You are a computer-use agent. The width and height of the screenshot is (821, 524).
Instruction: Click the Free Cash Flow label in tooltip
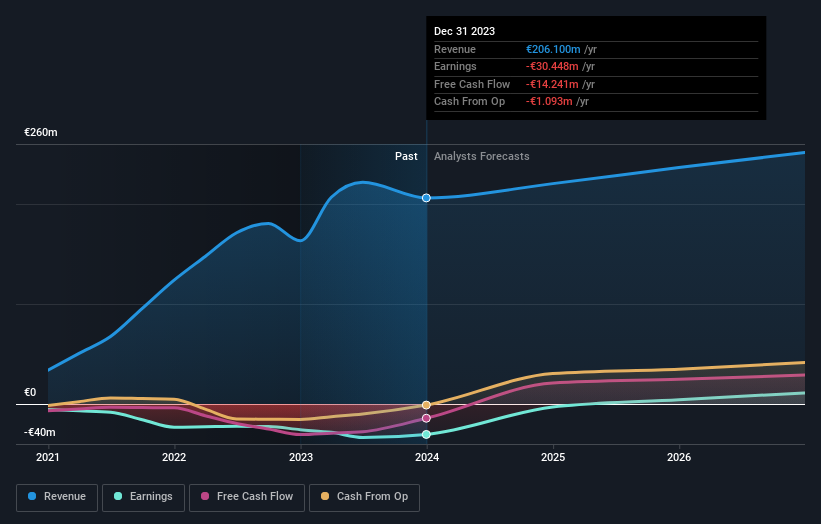472,84
